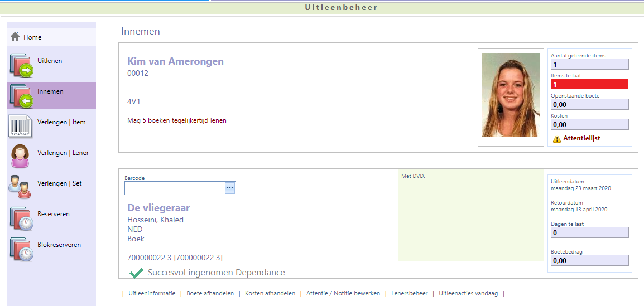This screenshot has width=644, height=306.
Task: Click the green success checkmark icon
Action: point(136,273)
